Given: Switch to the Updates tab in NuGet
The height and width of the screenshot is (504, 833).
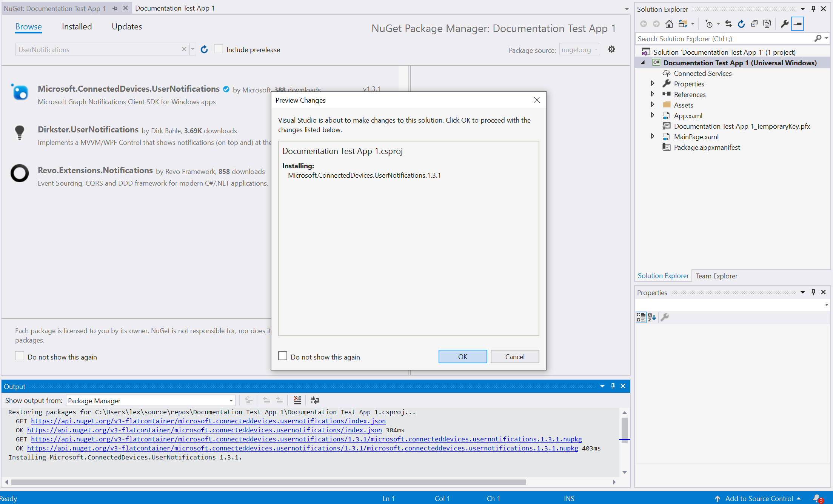Looking at the screenshot, I should click(x=126, y=27).
